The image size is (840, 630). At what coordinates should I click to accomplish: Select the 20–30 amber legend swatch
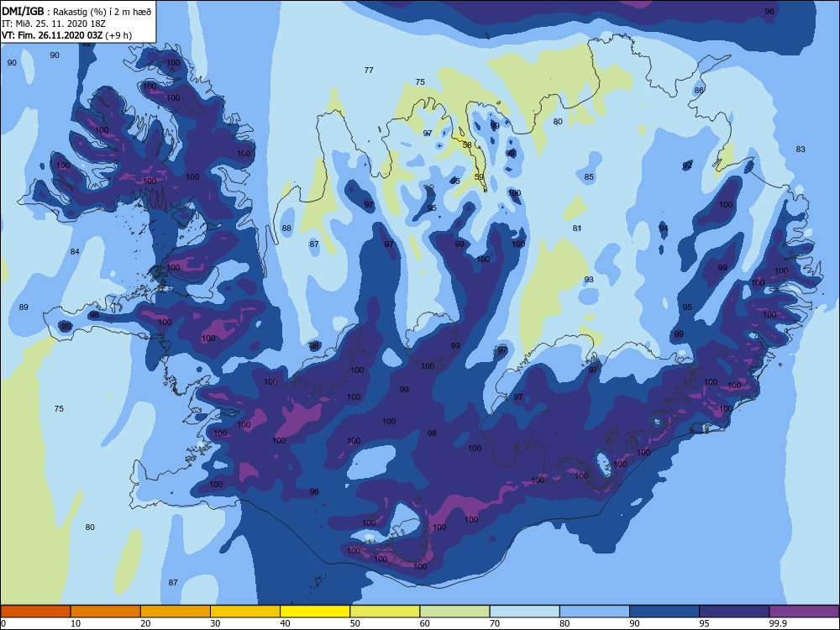[176, 612]
